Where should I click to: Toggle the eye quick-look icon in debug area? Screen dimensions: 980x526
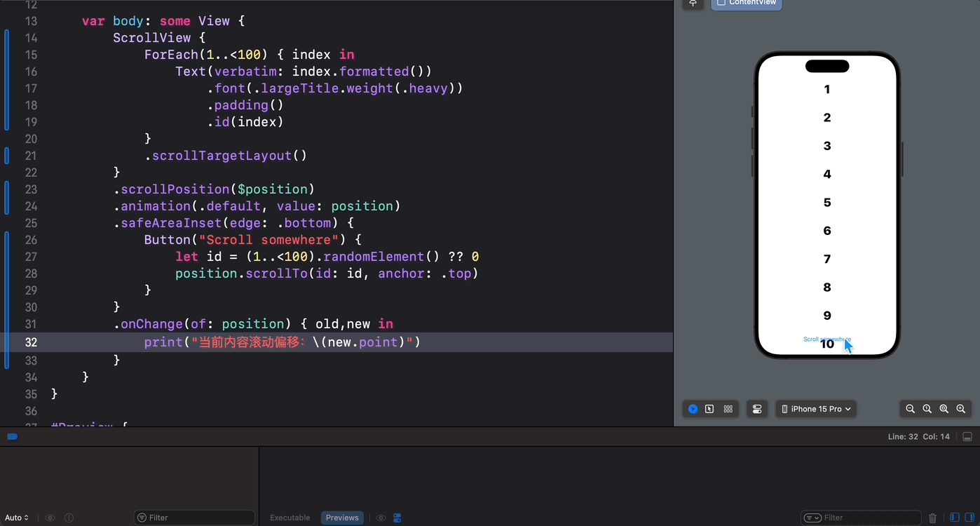pyautogui.click(x=381, y=518)
